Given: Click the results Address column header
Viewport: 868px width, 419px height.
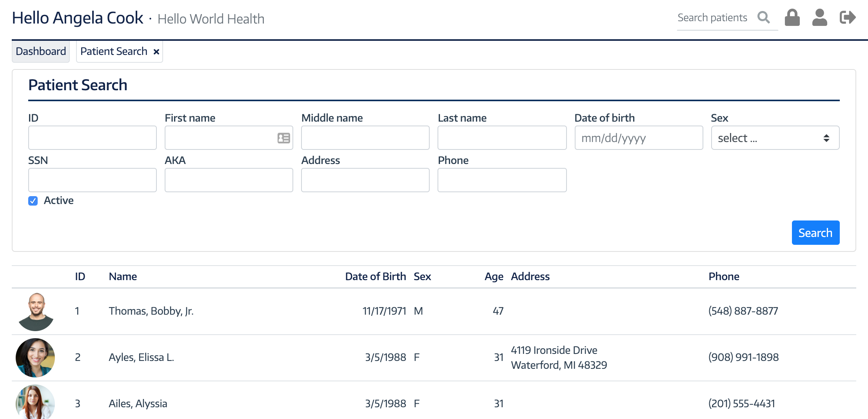Looking at the screenshot, I should [x=530, y=277].
